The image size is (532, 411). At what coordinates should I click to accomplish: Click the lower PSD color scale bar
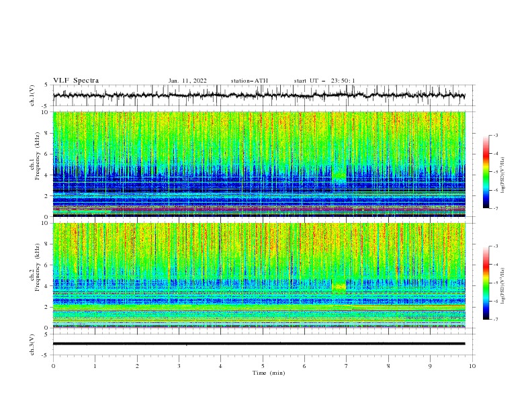coord(486,283)
